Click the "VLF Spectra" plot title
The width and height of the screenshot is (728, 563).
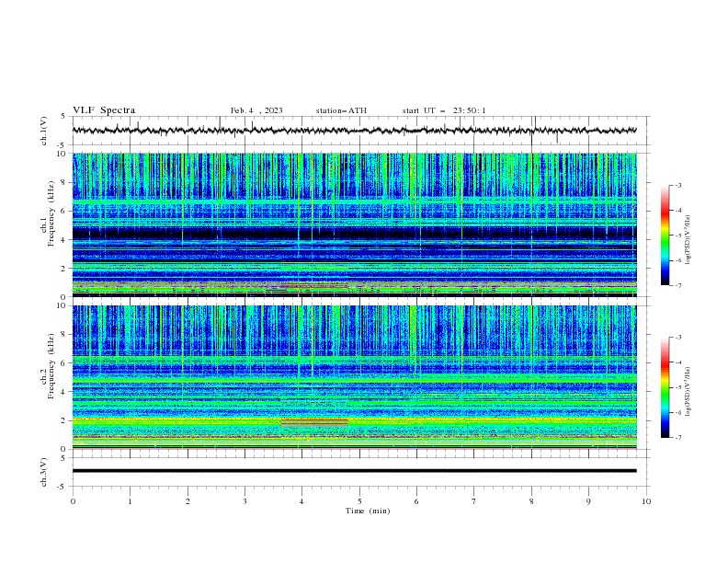[104, 110]
